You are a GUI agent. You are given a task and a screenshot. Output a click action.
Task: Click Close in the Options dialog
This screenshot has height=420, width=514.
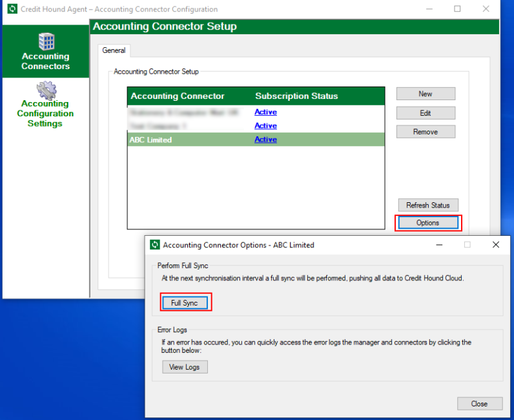click(480, 404)
